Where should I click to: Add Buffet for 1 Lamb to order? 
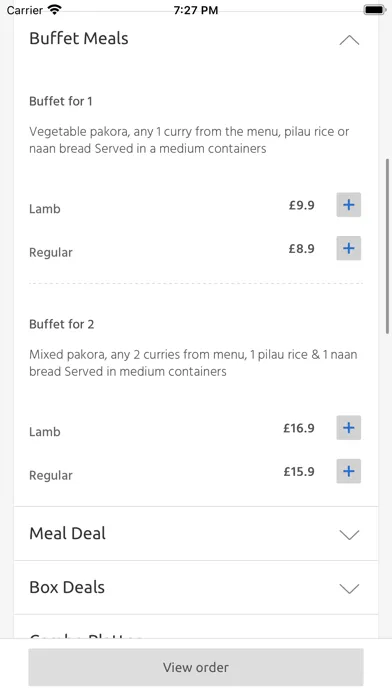pos(348,205)
